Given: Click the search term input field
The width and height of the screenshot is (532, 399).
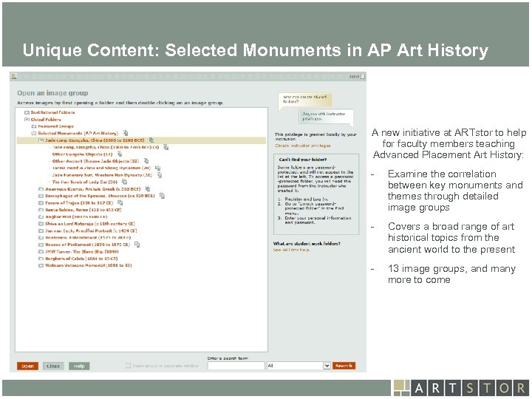Looking at the screenshot, I should [236, 365].
